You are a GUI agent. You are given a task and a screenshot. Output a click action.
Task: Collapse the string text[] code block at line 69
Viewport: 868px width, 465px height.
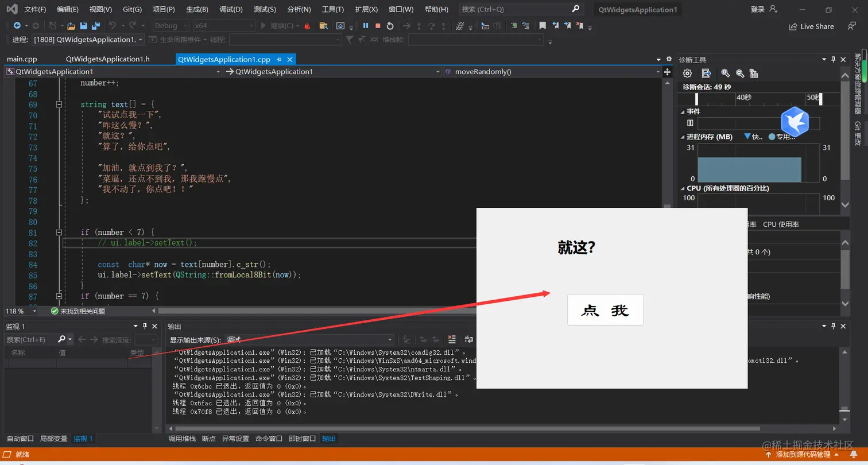(x=59, y=104)
